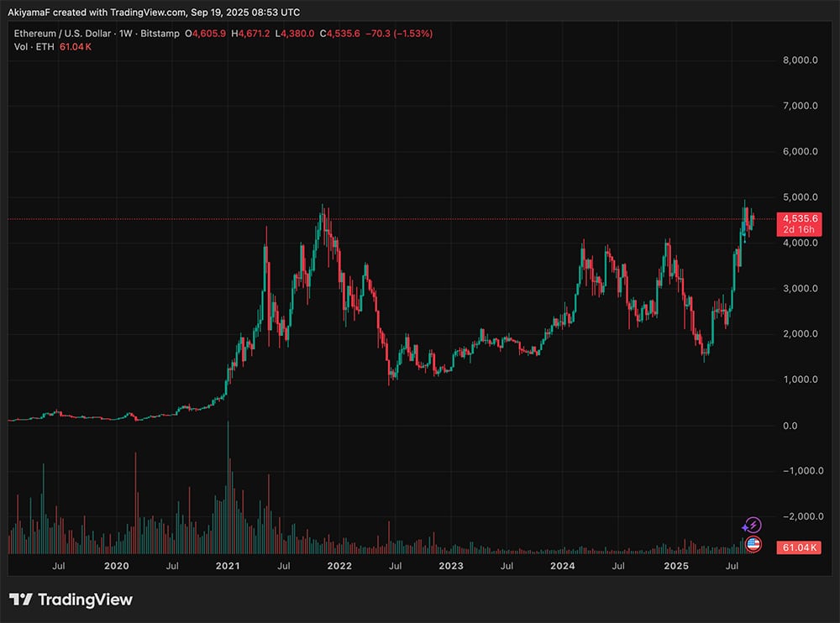
Task: Click the 6,000.0 price axis label
Action: 800,152
